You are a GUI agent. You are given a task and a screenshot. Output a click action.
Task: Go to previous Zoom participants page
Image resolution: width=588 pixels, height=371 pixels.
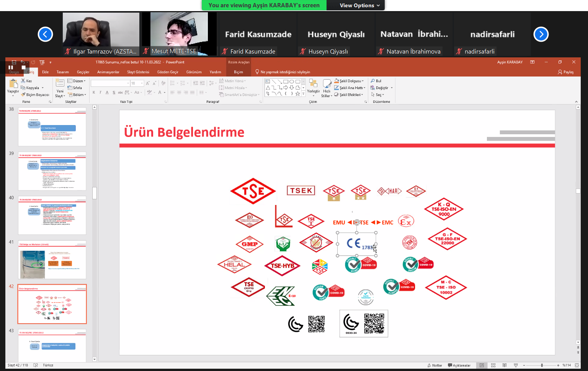[45, 34]
